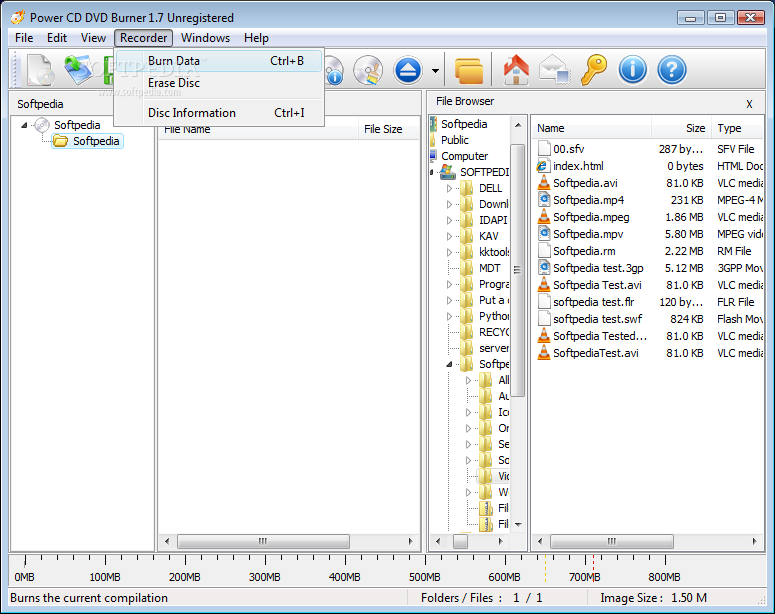Viewport: 775px width, 614px height.
Task: Click the 700MB mark on capacity ruler
Action: 585,577
